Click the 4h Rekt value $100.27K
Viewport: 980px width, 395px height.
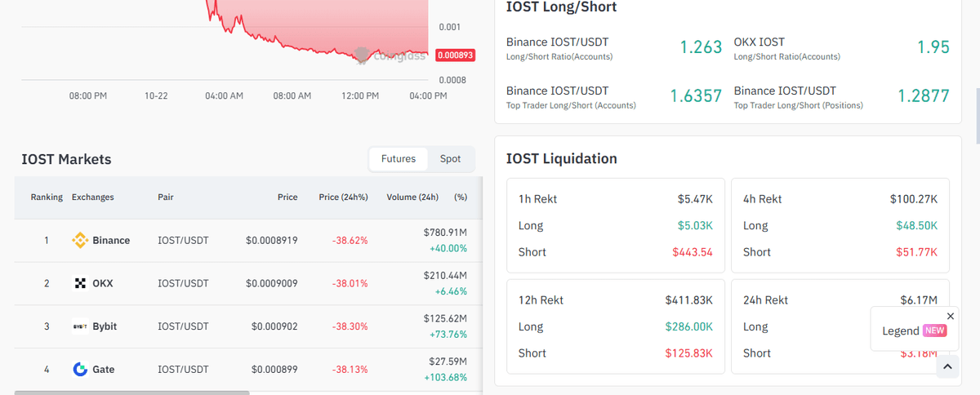[x=914, y=199]
